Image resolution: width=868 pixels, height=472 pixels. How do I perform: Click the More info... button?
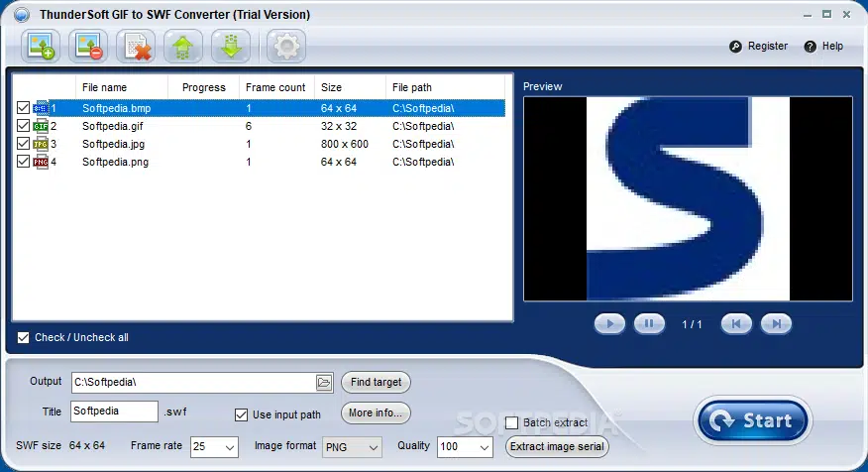click(376, 413)
